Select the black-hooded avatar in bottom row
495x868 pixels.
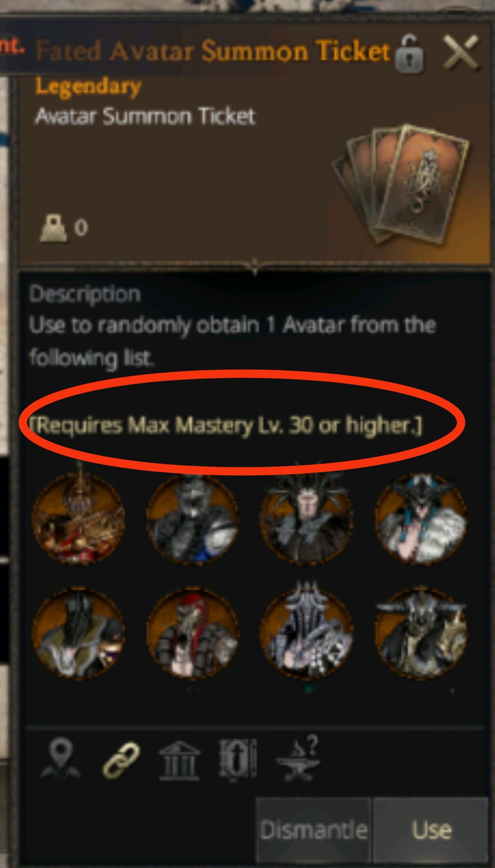point(78,632)
